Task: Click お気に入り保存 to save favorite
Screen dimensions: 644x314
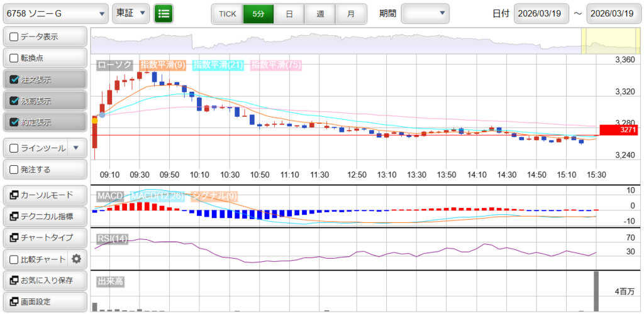Action: click(x=44, y=280)
